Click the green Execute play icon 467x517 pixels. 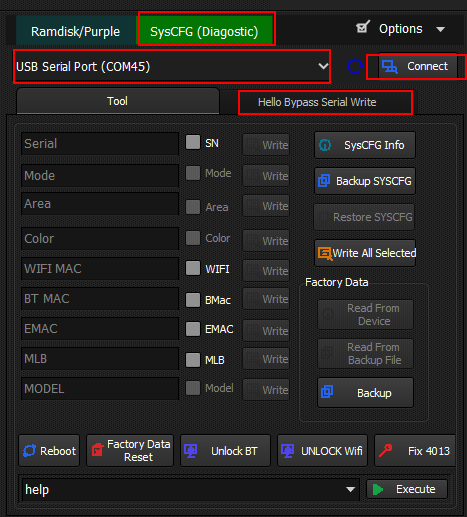[377, 489]
